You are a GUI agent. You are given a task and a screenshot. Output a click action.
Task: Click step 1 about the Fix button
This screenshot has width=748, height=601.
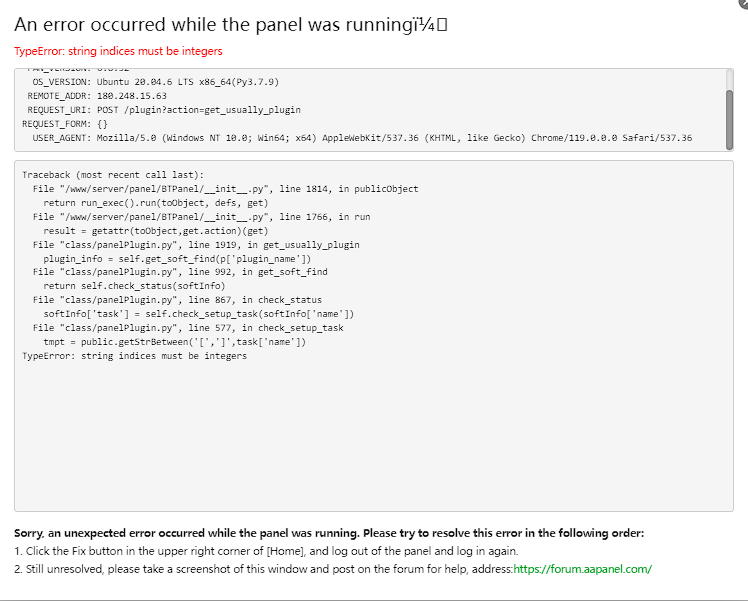pos(266,551)
